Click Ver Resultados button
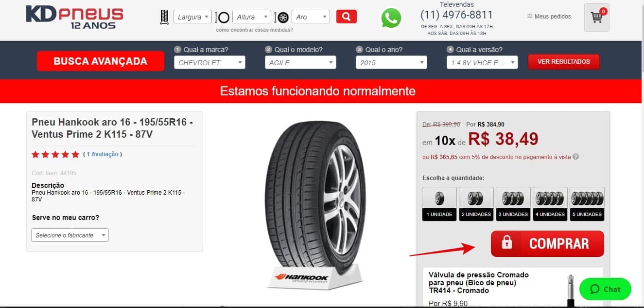 coord(564,62)
